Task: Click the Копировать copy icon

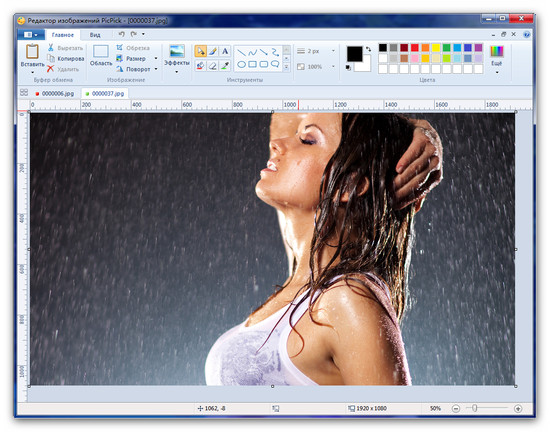Action: [x=51, y=58]
